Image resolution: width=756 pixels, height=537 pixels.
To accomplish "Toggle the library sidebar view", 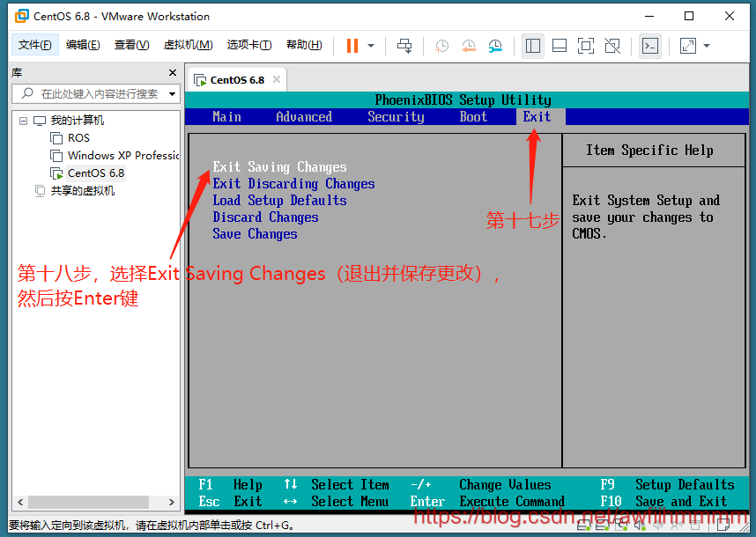I will click(x=533, y=46).
